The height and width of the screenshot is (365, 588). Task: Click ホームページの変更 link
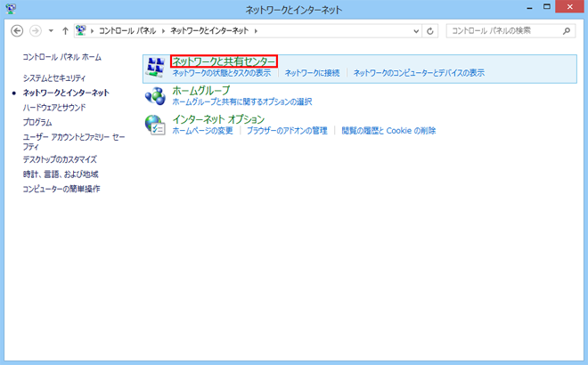click(x=202, y=130)
